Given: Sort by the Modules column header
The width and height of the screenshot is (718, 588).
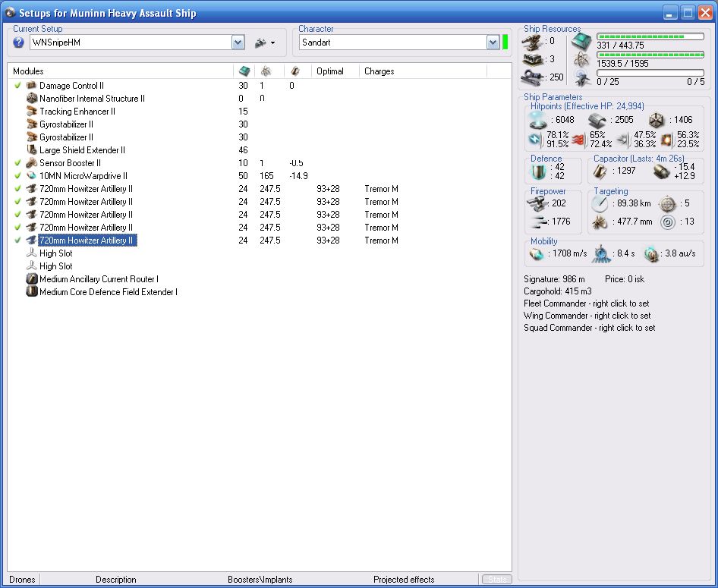Looking at the screenshot, I should coord(28,71).
